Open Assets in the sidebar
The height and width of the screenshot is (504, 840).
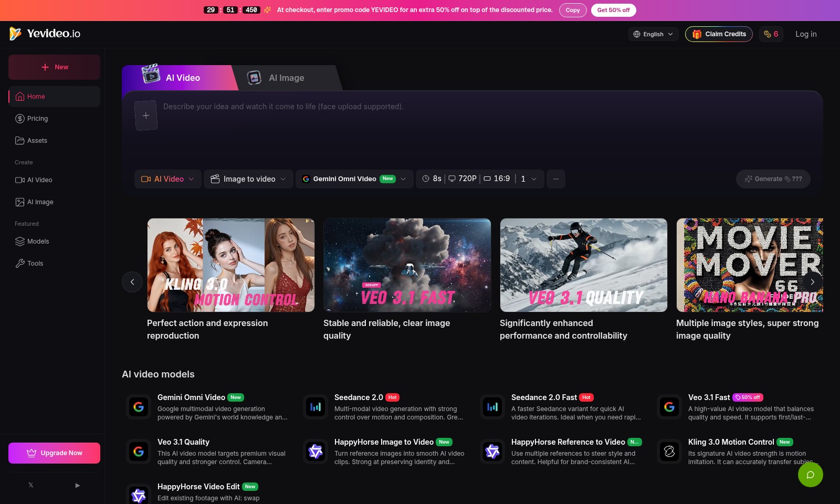[x=54, y=141]
